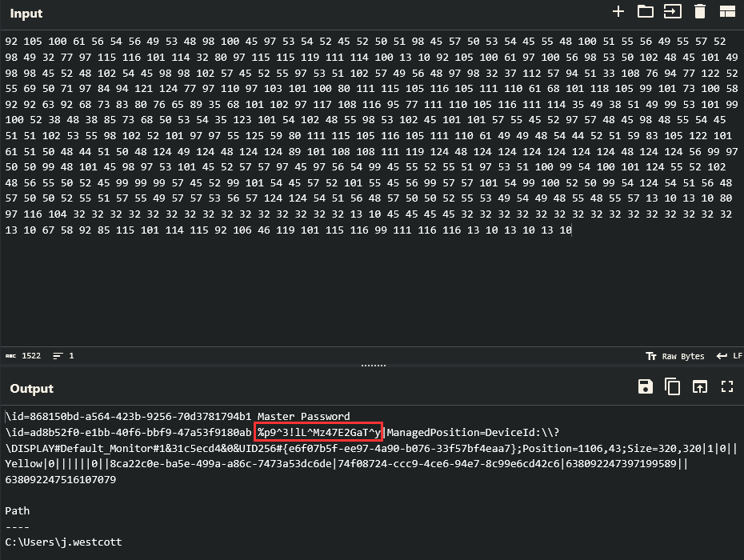
Task: Open file as input icon
Action: point(672,11)
